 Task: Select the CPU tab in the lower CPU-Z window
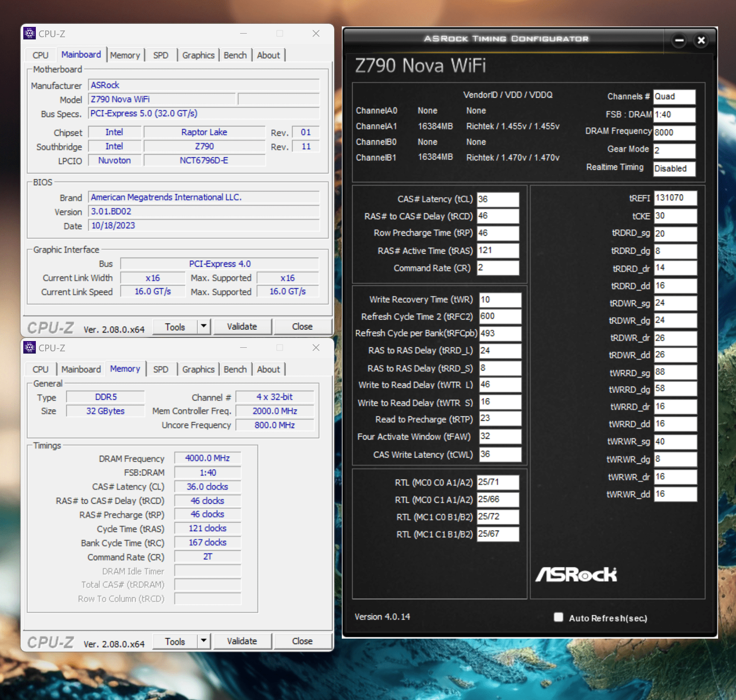40,369
